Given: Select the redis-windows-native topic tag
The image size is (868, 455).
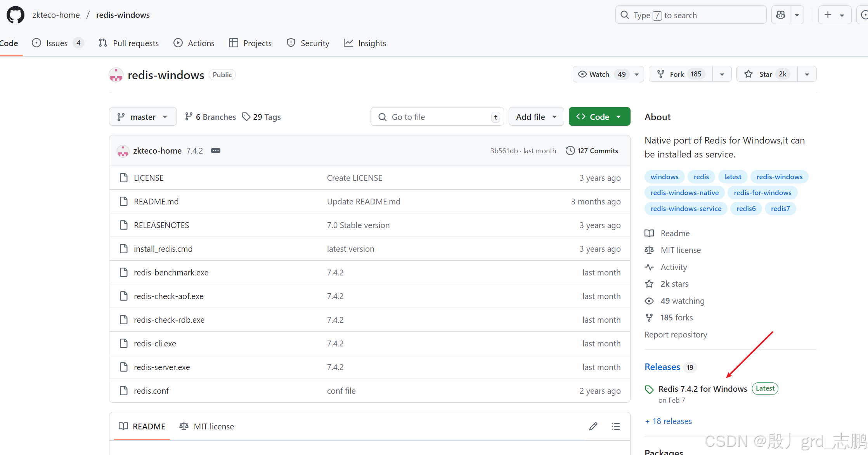Looking at the screenshot, I should [684, 192].
